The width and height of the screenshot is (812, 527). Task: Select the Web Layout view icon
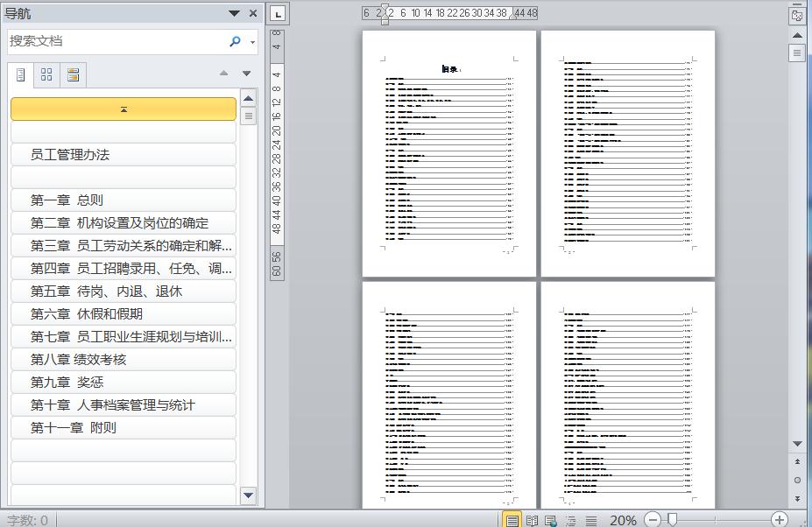pos(550,519)
